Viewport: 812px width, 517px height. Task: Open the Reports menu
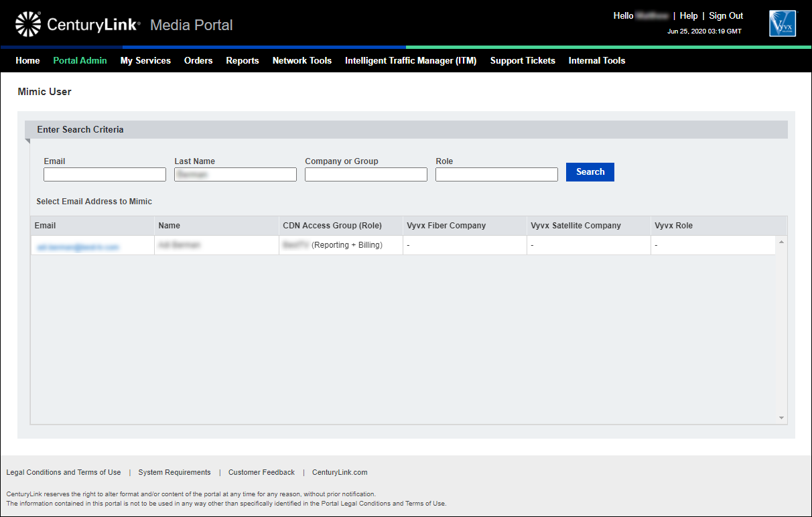[x=243, y=60]
